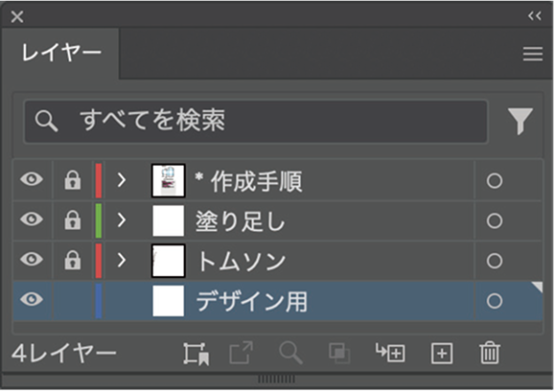Click target circle of デザイン用 layer
554x392 pixels.
click(495, 301)
